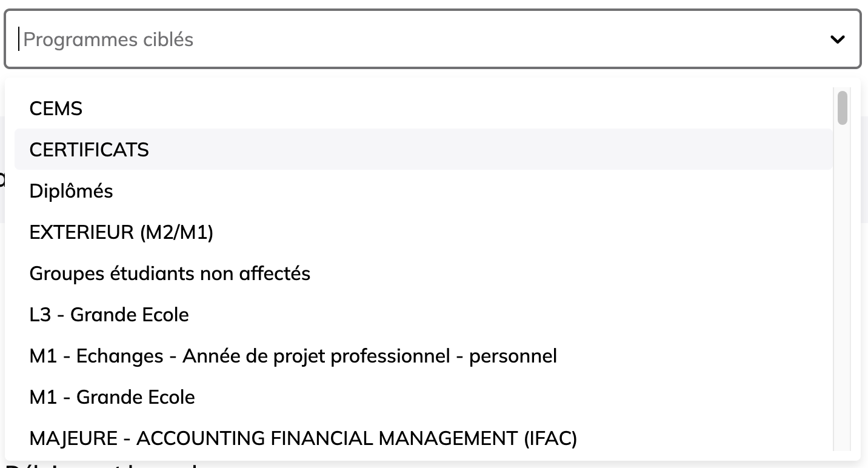The width and height of the screenshot is (868, 468).
Task: Focus the Programmes ciblés search field
Action: click(432, 39)
